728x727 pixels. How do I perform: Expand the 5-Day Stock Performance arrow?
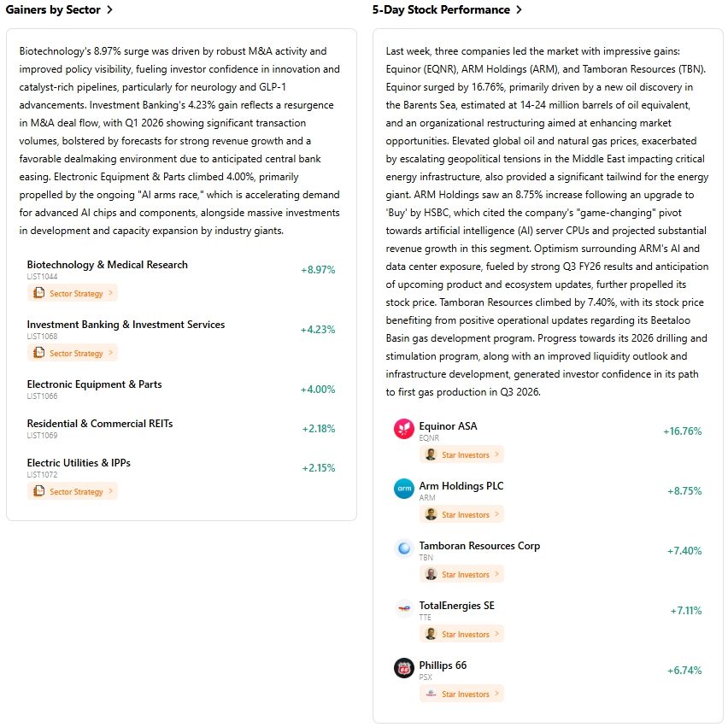click(520, 10)
